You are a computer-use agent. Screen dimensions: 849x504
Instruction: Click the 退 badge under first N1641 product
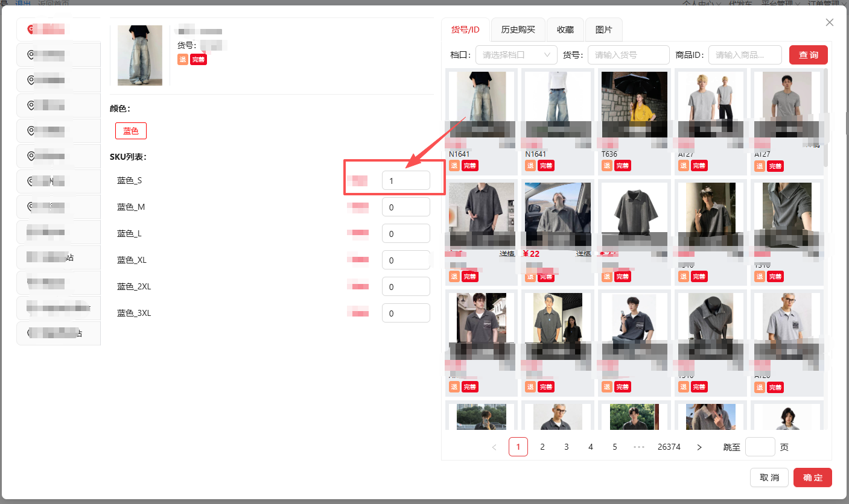pyautogui.click(x=454, y=166)
